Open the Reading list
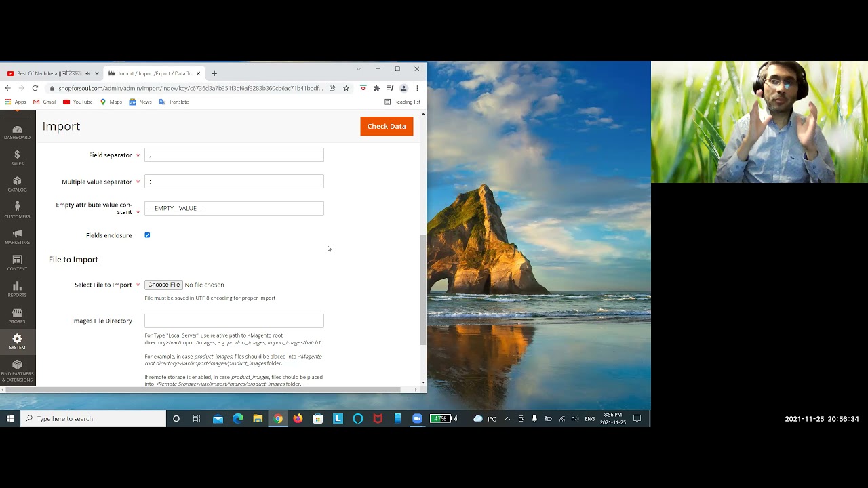Screen dimensions: 868x488 pos(403,102)
